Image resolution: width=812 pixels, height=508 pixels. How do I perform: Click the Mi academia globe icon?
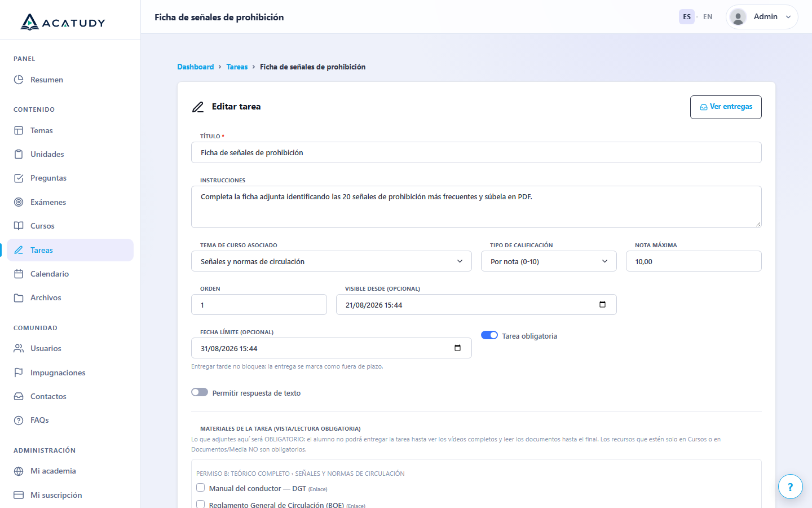(x=19, y=471)
